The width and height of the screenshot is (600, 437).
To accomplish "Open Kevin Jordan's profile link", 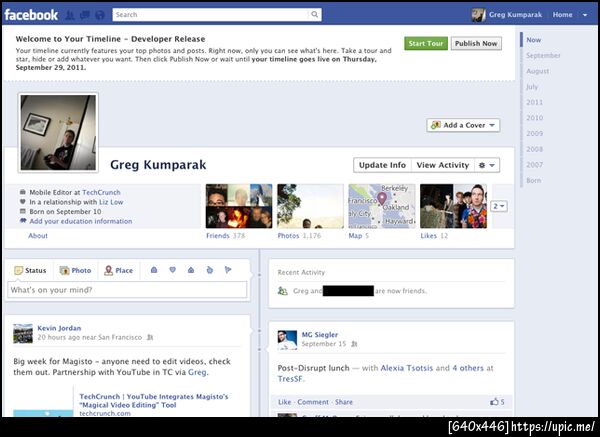I will (x=59, y=328).
